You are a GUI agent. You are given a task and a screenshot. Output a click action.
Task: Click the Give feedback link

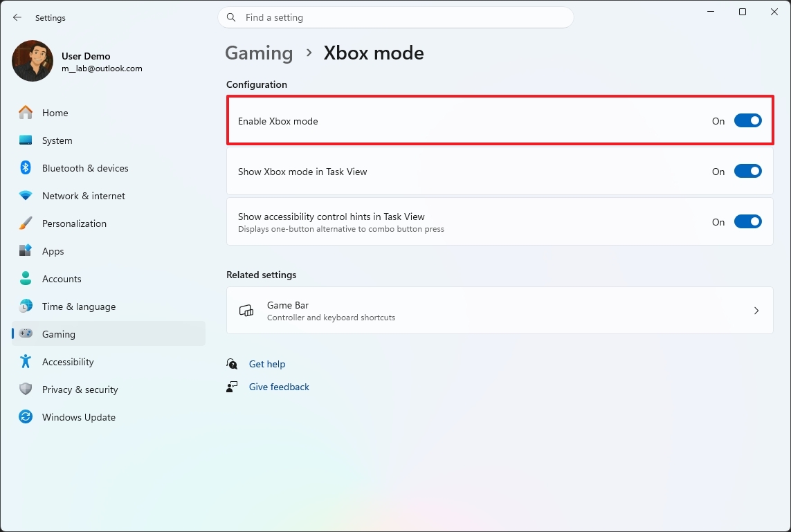(x=279, y=387)
